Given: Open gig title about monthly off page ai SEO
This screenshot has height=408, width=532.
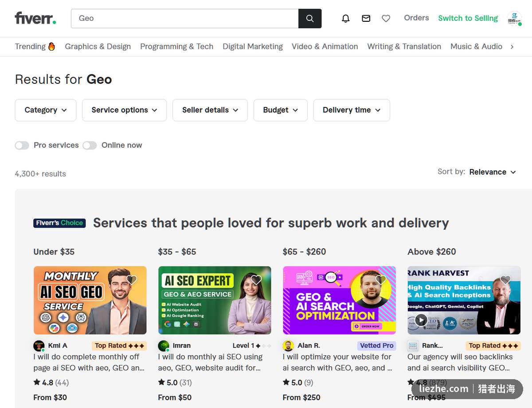Looking at the screenshot, I should coord(89,362).
